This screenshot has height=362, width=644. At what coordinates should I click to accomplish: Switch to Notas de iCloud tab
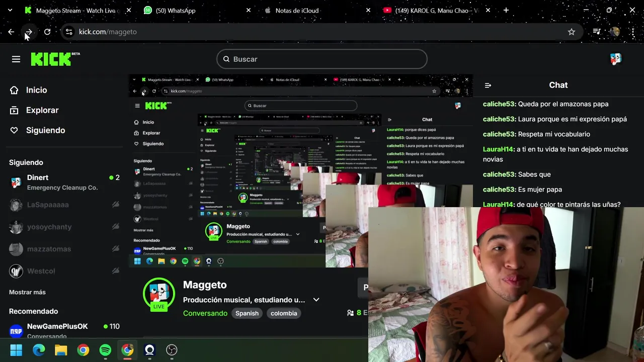(x=317, y=10)
